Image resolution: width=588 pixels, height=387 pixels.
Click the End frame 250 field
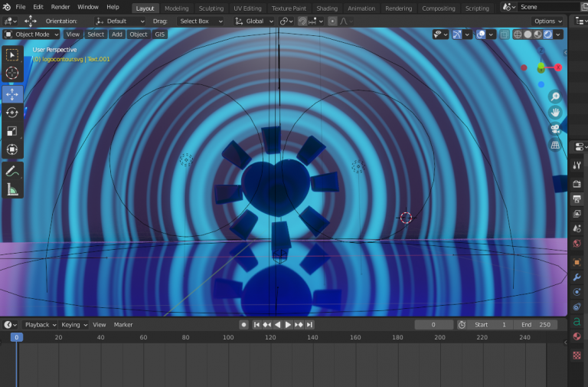point(535,325)
